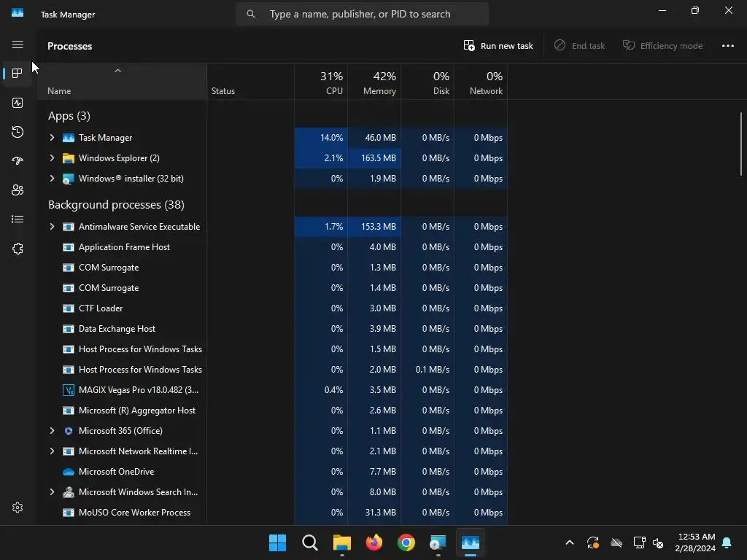The image size is (747, 560).
Task: Show hidden tray icons chevron
Action: [569, 542]
